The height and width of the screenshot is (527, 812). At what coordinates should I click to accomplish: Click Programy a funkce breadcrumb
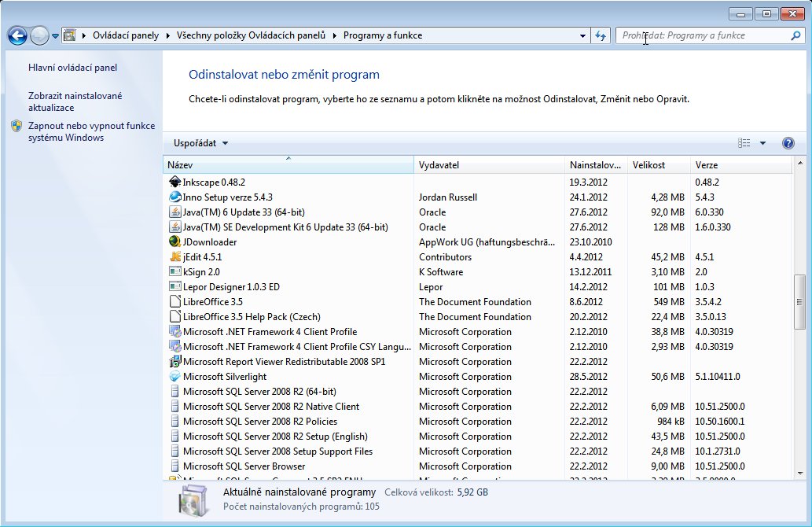coord(383,35)
